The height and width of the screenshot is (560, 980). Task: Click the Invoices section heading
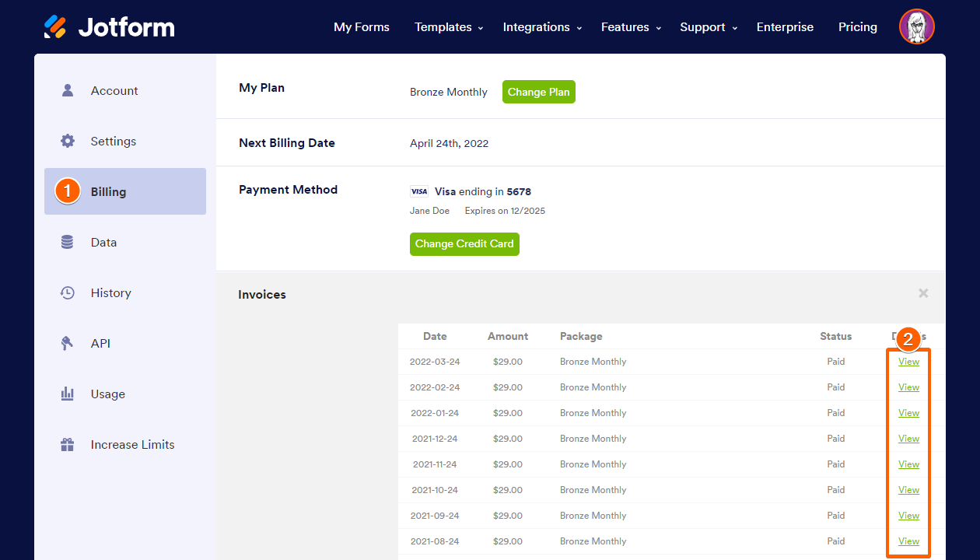tap(262, 295)
